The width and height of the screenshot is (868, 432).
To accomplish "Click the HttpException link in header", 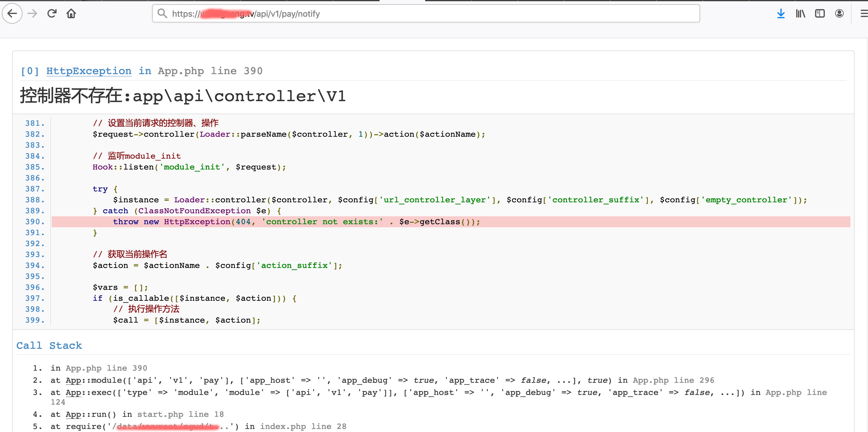I will point(89,71).
